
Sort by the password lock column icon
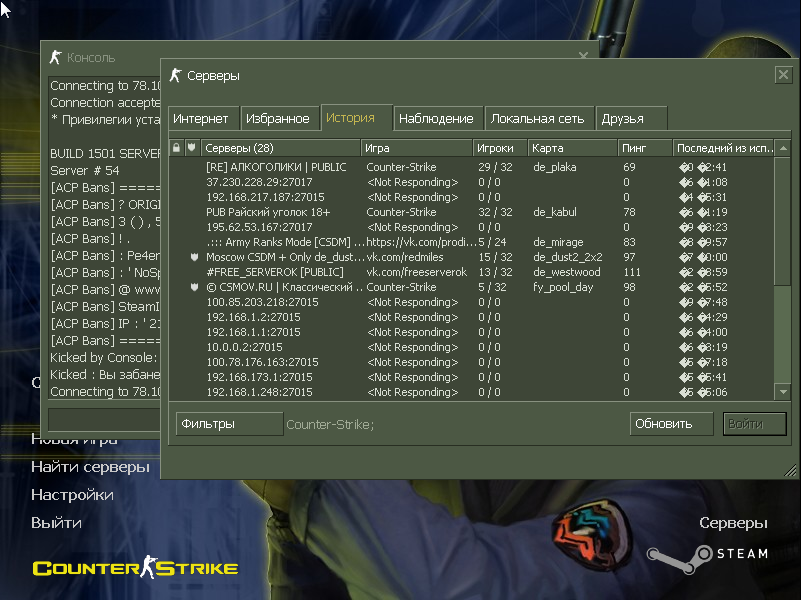(176, 148)
